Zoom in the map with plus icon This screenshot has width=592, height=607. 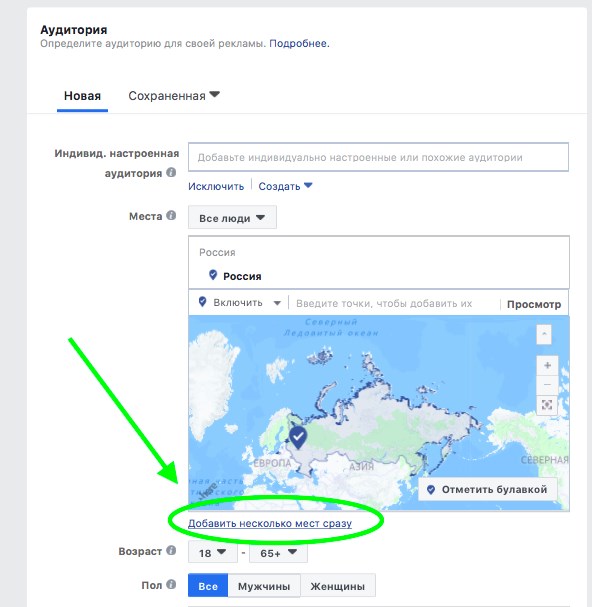pos(547,365)
